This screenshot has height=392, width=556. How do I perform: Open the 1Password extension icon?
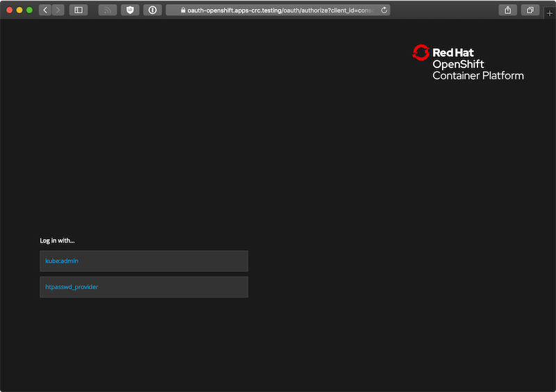[x=152, y=10]
